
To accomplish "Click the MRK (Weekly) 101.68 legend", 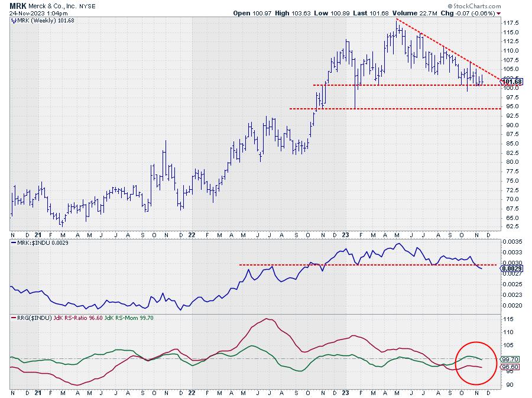I will [x=46, y=20].
